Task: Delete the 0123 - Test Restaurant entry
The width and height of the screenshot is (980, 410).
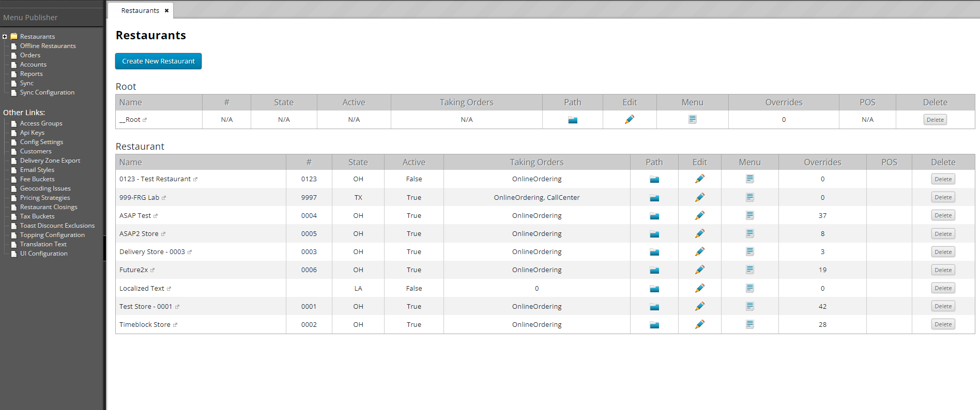Action: [x=943, y=179]
